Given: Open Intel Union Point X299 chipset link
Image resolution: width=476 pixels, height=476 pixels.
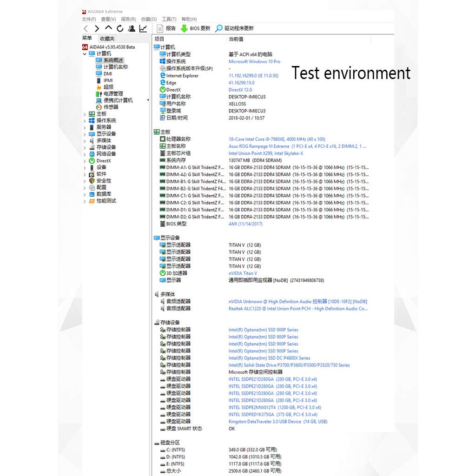Looking at the screenshot, I should point(266,153).
